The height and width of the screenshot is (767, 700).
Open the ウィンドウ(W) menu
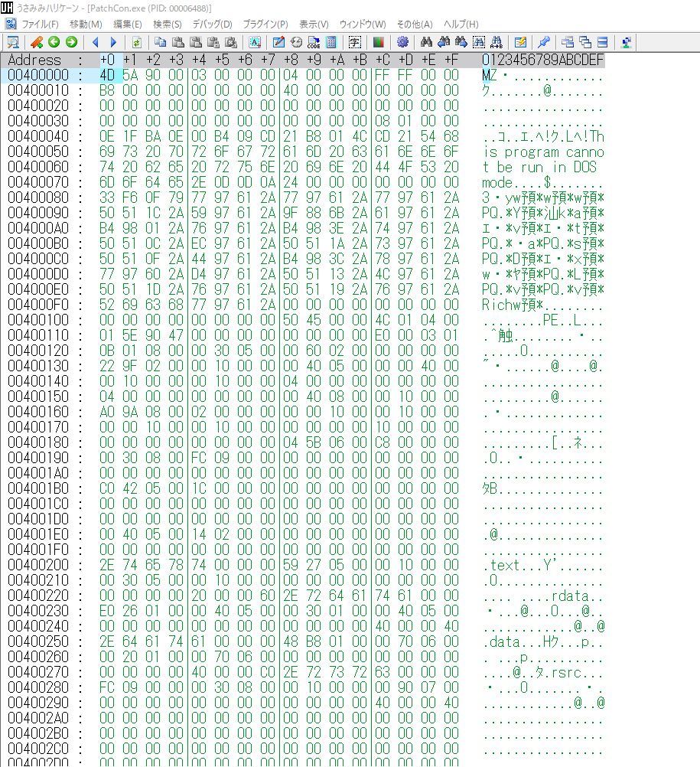362,24
